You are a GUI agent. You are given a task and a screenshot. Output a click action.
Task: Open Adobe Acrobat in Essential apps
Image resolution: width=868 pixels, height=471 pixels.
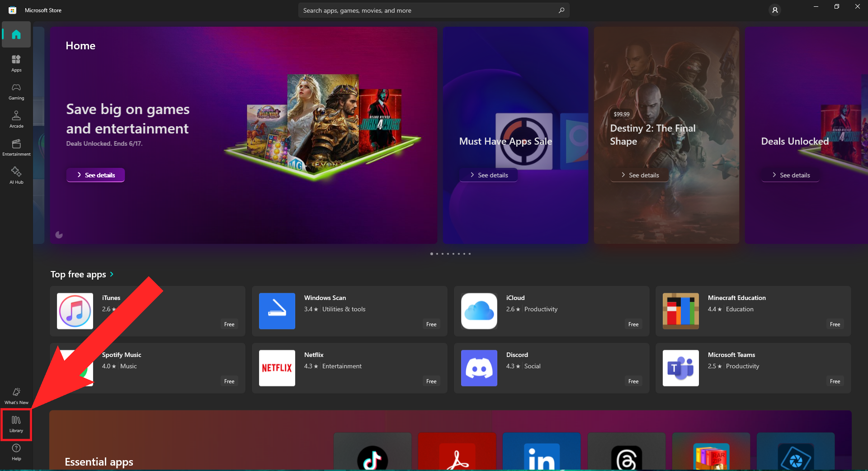[457, 452]
